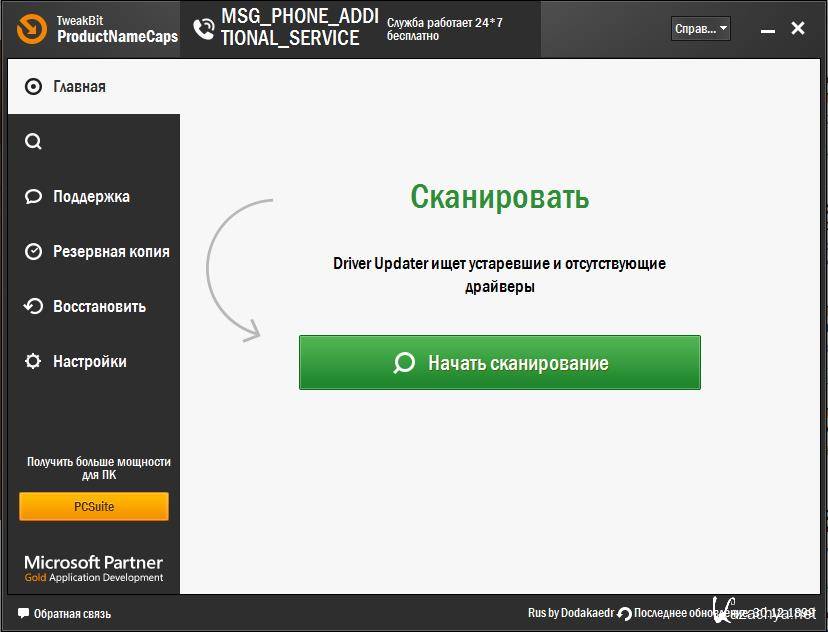The width and height of the screenshot is (828, 632).
Task: Click the Сканировать heading
Action: tap(499, 197)
